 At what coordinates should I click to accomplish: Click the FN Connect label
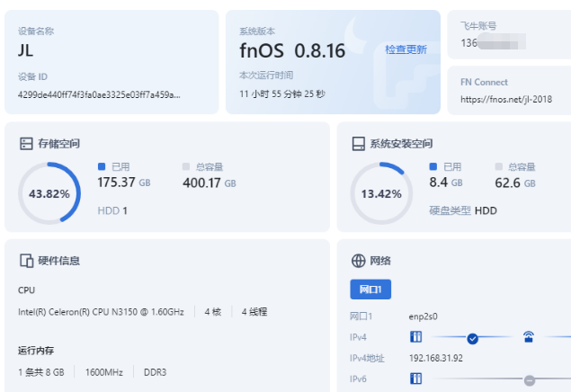point(484,82)
